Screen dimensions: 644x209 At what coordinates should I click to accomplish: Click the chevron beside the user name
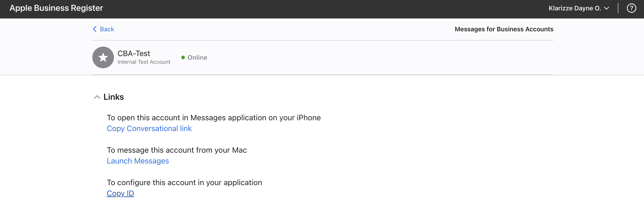tap(606, 8)
